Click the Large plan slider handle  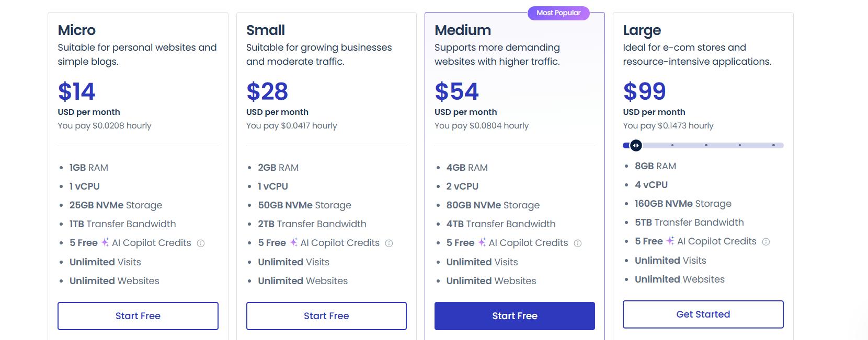(x=636, y=146)
